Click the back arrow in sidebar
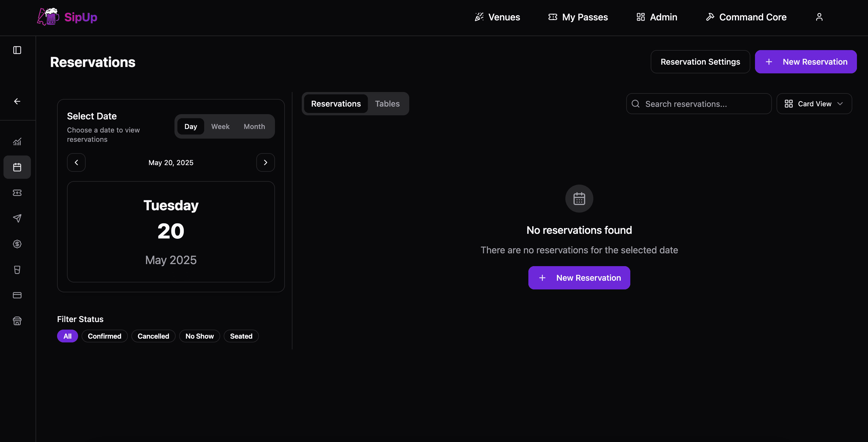This screenshot has width=868, height=442. coord(17,101)
